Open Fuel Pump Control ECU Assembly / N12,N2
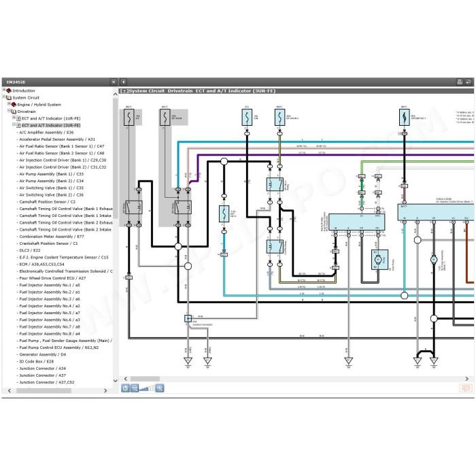This screenshot has width=476, height=476. (x=59, y=347)
